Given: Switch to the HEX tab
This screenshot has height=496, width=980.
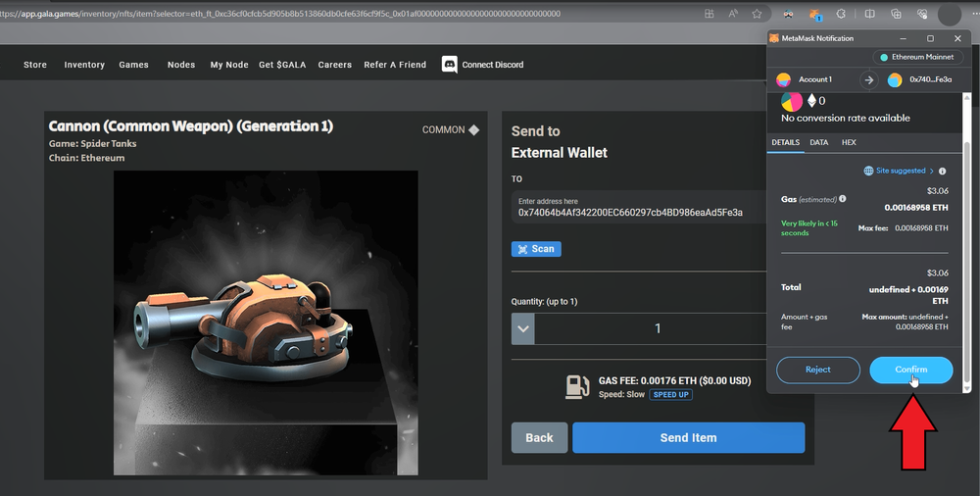Looking at the screenshot, I should click(x=849, y=142).
